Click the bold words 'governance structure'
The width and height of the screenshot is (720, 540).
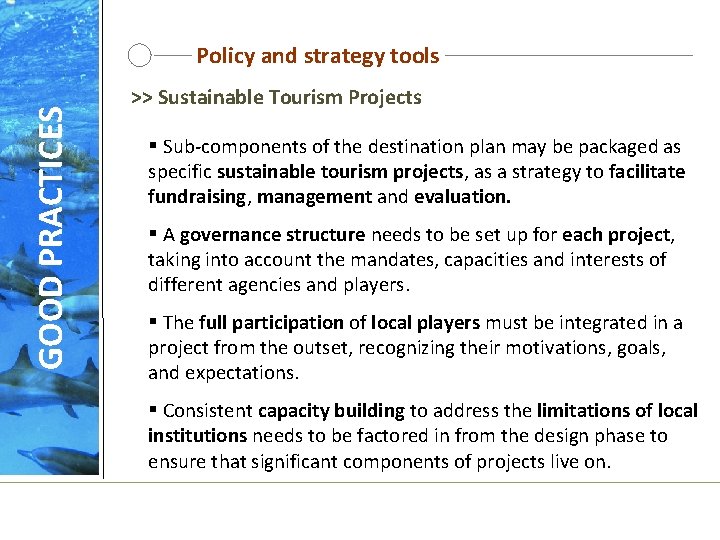point(272,235)
